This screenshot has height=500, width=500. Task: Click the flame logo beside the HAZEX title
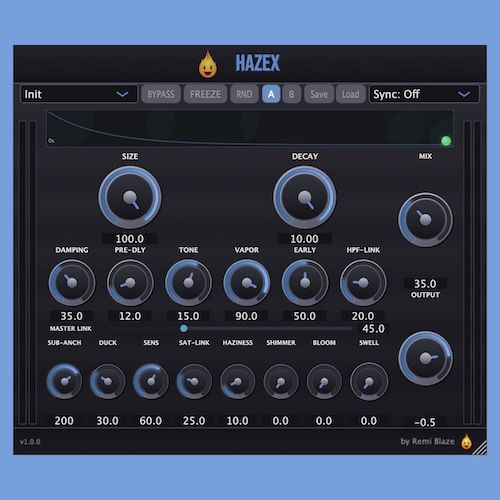pos(208,64)
